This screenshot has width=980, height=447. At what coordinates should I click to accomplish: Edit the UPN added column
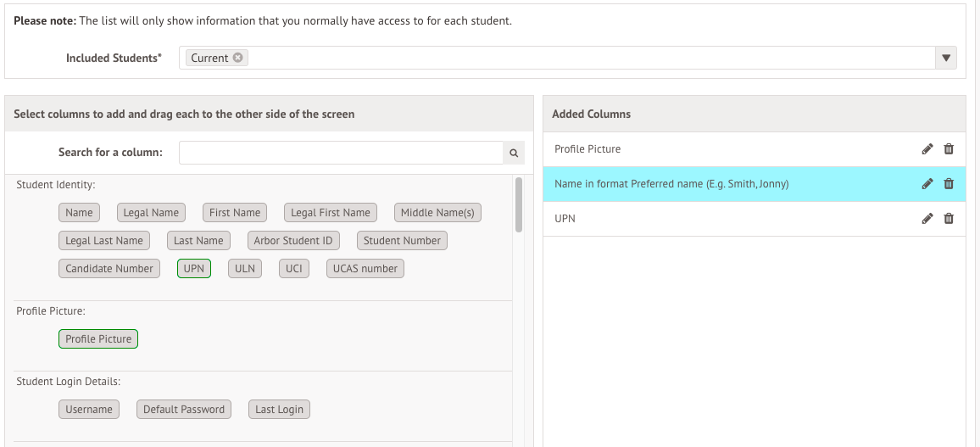click(x=927, y=219)
